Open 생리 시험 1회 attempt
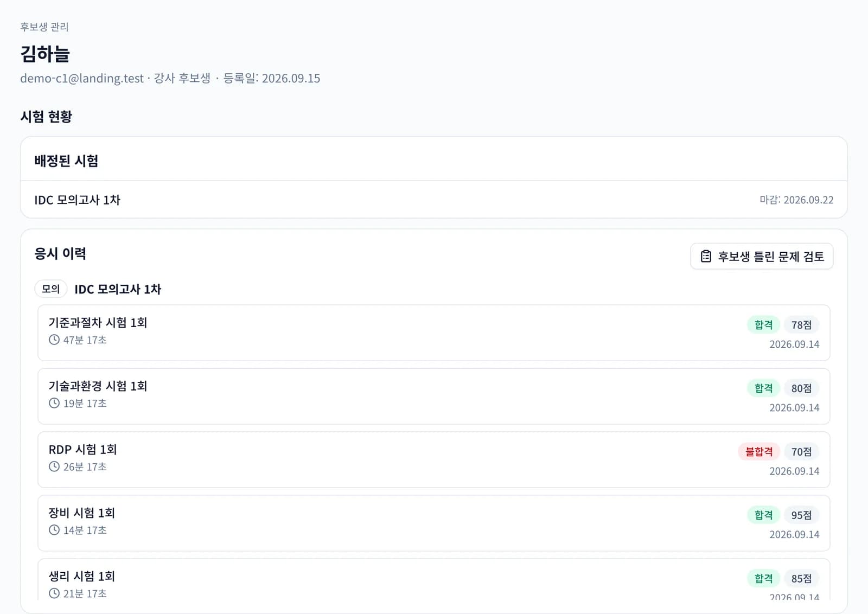Image resolution: width=868 pixels, height=614 pixels. (434, 579)
